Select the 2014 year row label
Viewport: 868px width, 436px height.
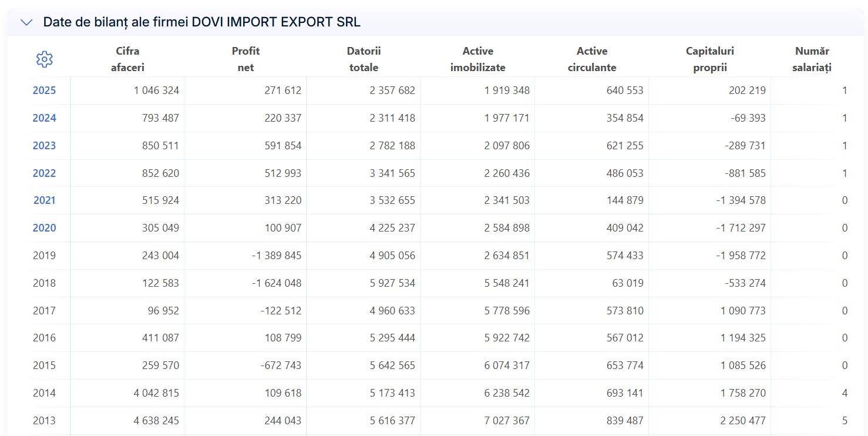pyautogui.click(x=44, y=393)
